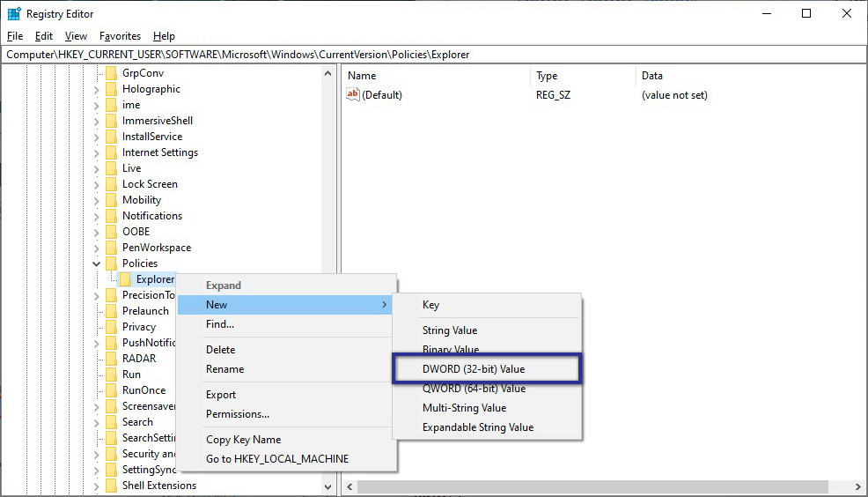
Task: Click the tree pane scroll down arrow
Action: (327, 486)
